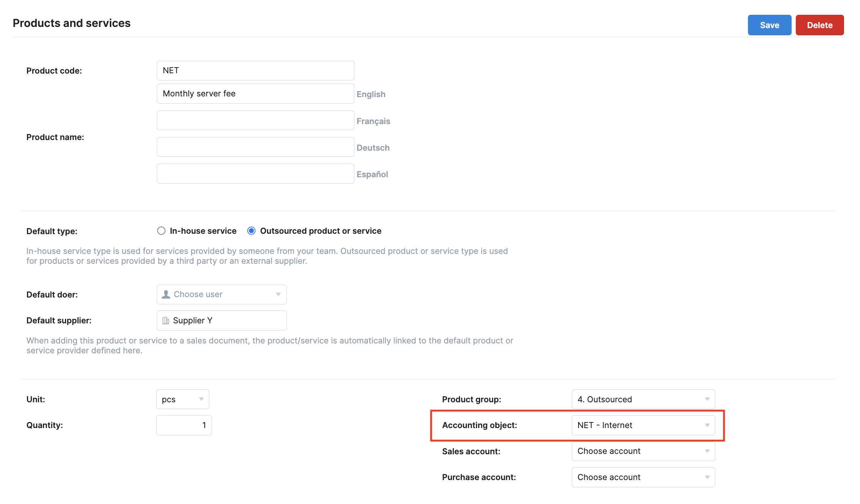The width and height of the screenshot is (860, 504).
Task: Click the Default type label
Action: pyautogui.click(x=52, y=231)
